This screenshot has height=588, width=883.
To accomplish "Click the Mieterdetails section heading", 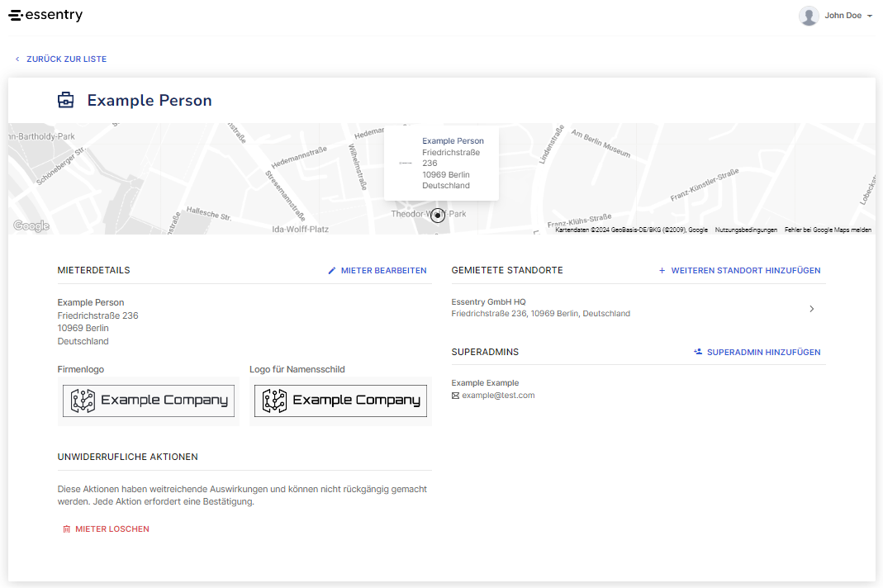I will tap(93, 270).
